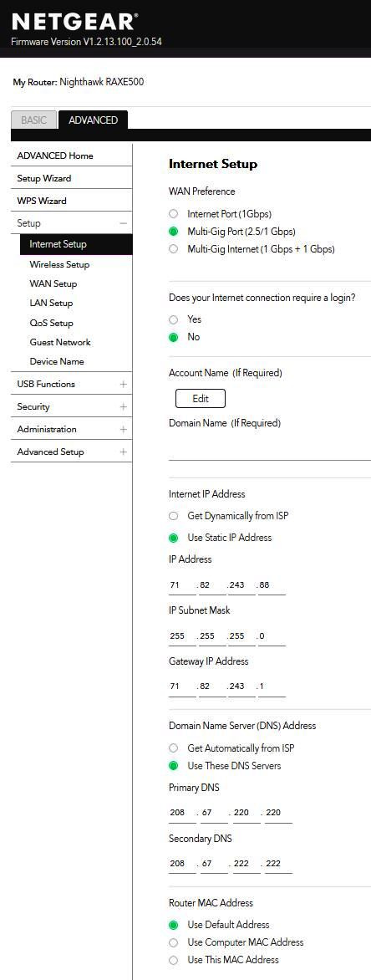The image size is (371, 980).
Task: Select Internet Port (1Gbps) radio button
Action: tap(174, 214)
